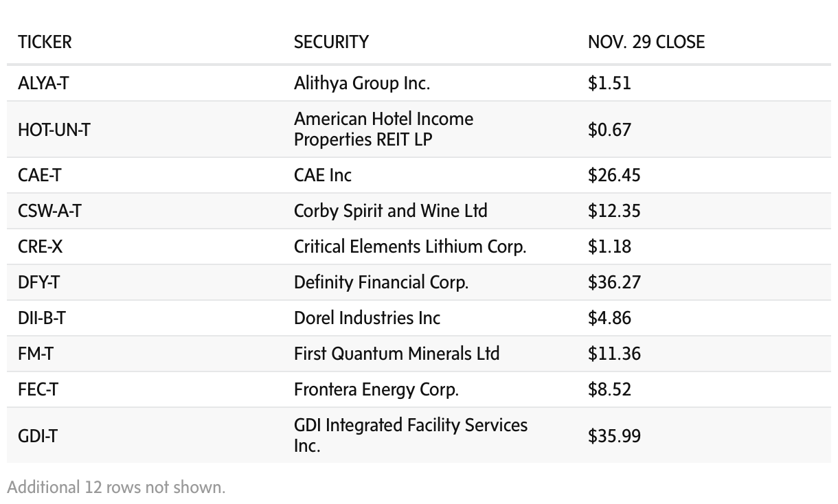This screenshot has width=838, height=504.
Task: Click the NOV. 29 CLOSE header
Action: pyautogui.click(x=646, y=42)
